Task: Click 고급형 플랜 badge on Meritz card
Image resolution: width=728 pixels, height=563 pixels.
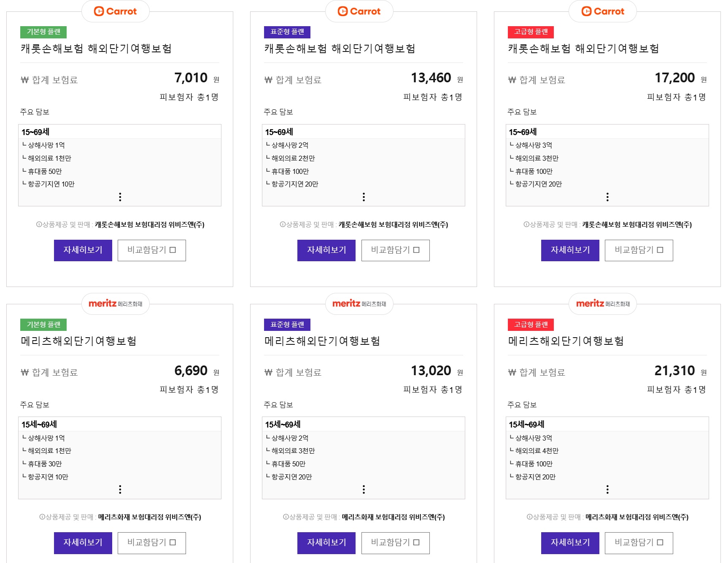Action: coord(531,325)
